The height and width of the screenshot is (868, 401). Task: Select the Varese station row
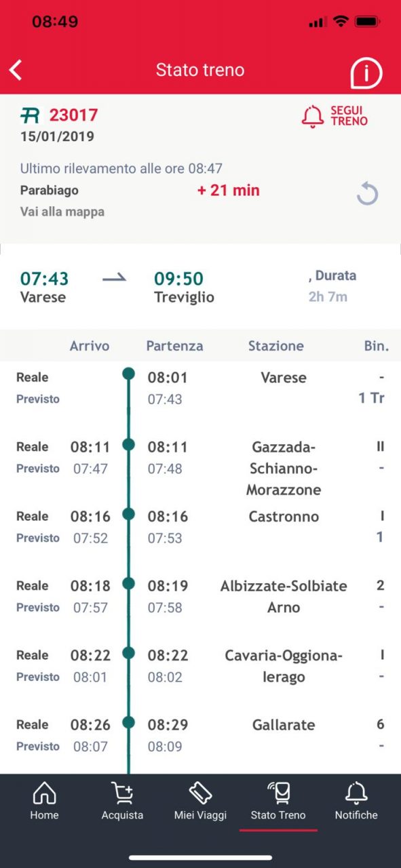(x=200, y=388)
